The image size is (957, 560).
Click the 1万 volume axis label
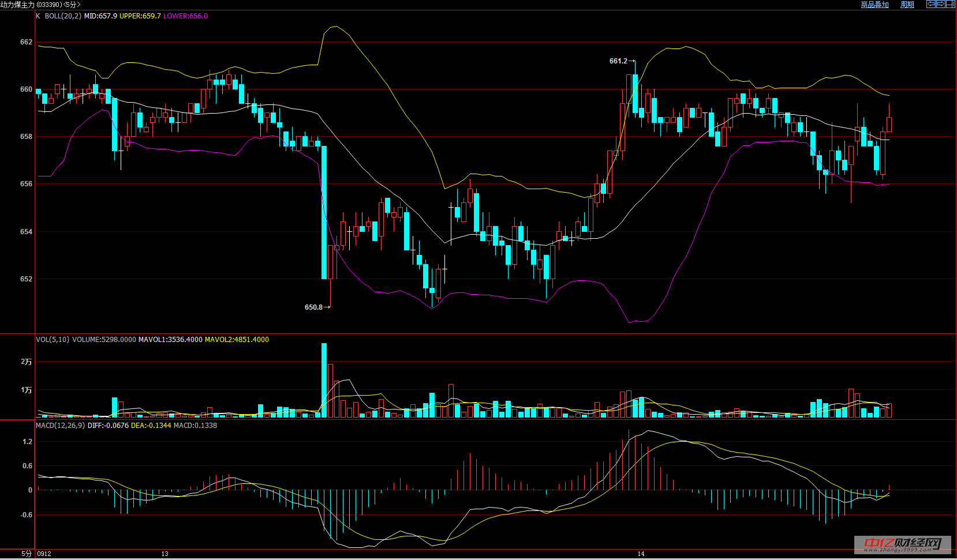[26, 390]
